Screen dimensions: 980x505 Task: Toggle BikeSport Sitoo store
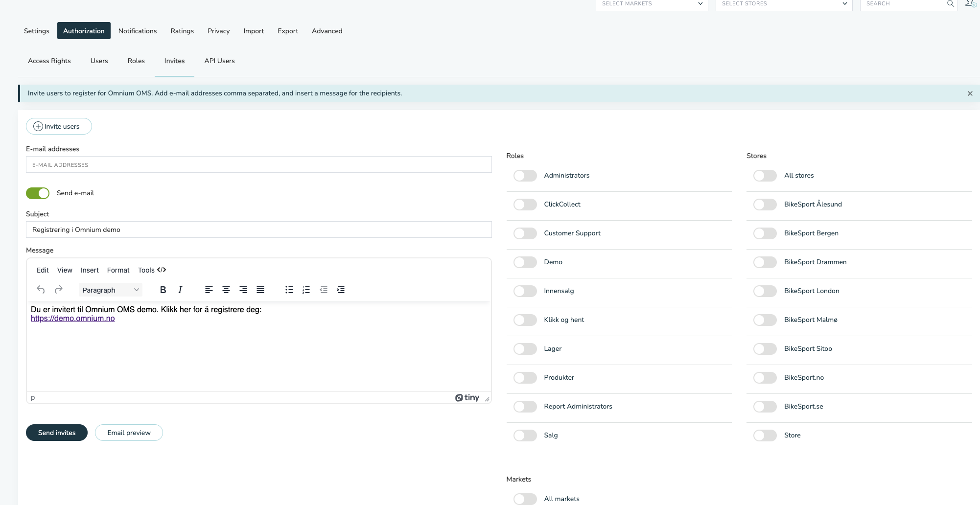coord(765,349)
